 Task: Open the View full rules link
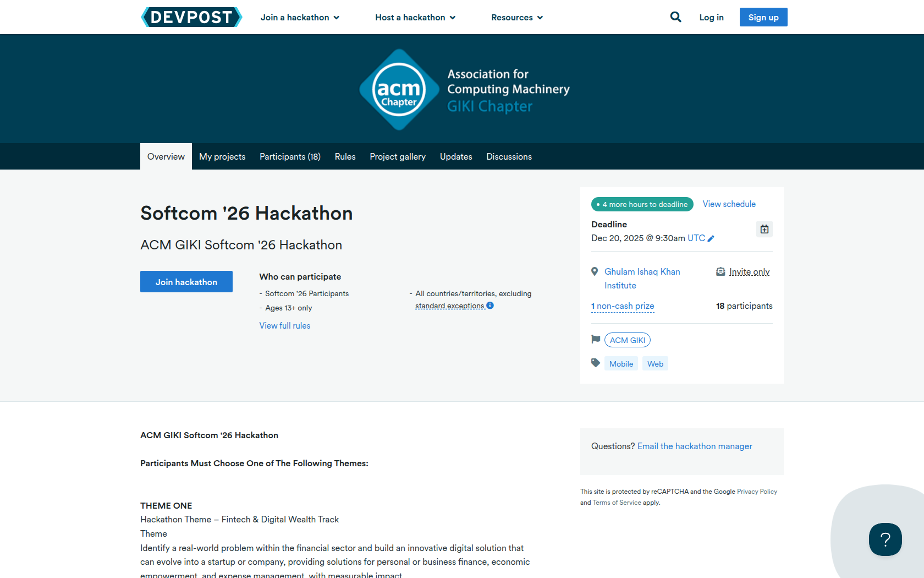click(285, 326)
